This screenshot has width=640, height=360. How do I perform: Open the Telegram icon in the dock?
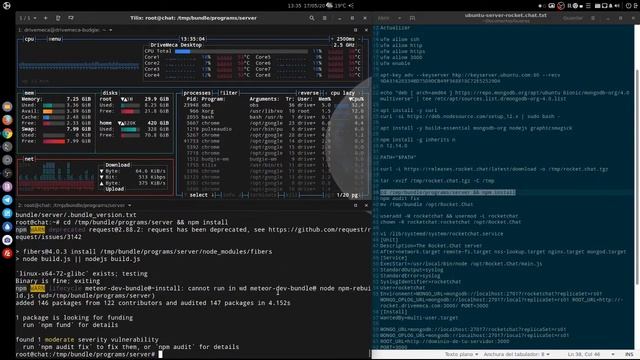7,200
